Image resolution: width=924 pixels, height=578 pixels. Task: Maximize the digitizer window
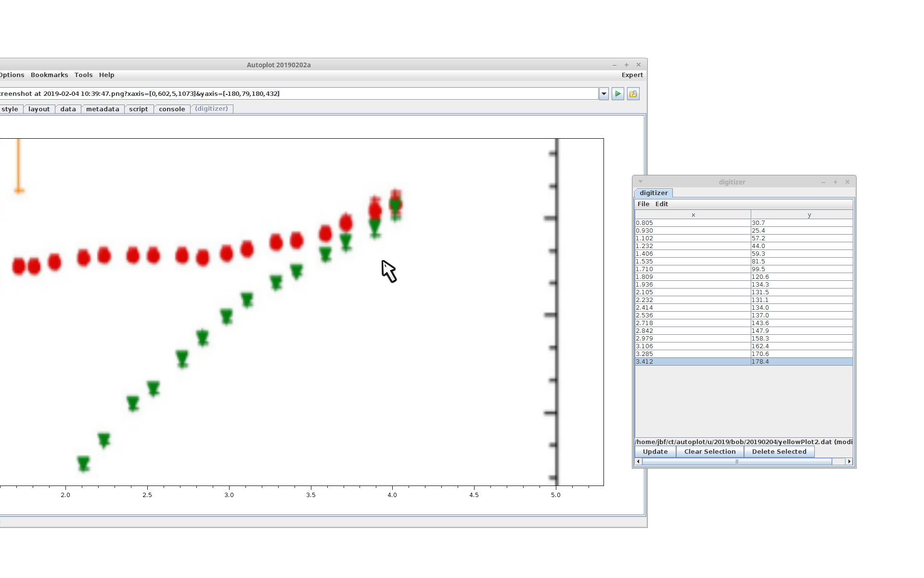coord(835,182)
